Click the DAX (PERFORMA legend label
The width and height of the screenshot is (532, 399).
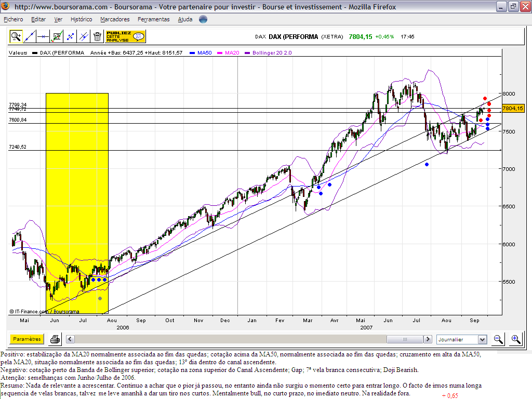coord(62,52)
